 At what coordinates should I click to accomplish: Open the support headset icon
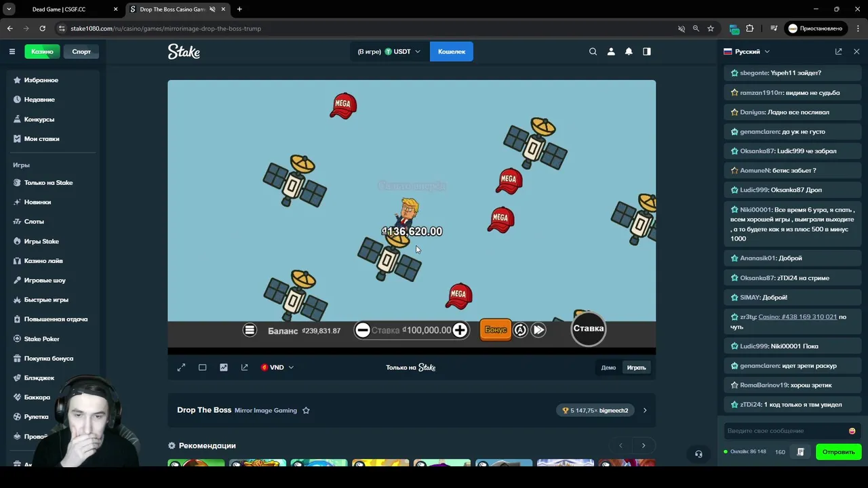tap(698, 454)
